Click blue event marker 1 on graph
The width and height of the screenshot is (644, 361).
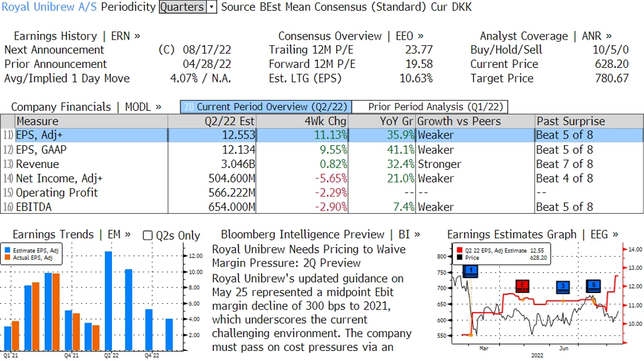click(470, 271)
